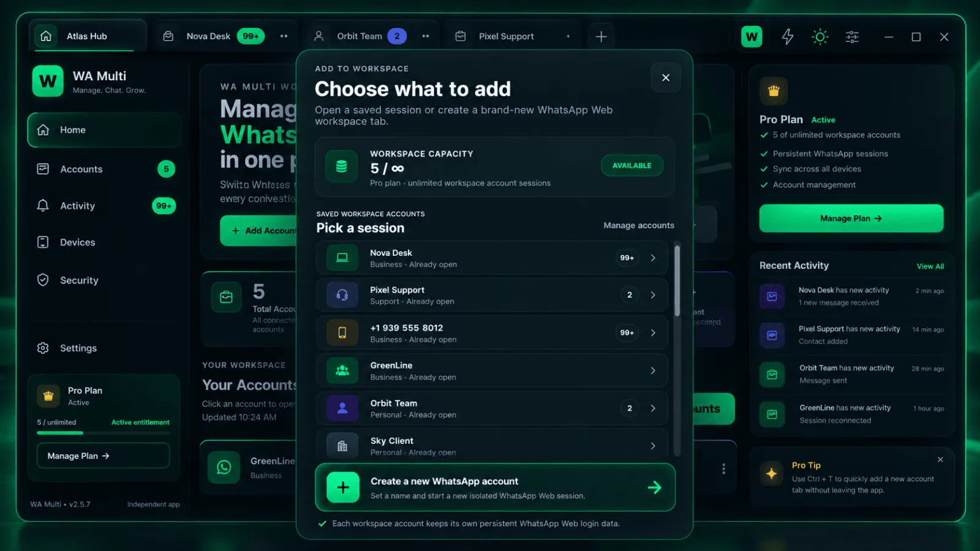Dismiss the Pro Tip card
The image size is (980, 551).
point(940,459)
